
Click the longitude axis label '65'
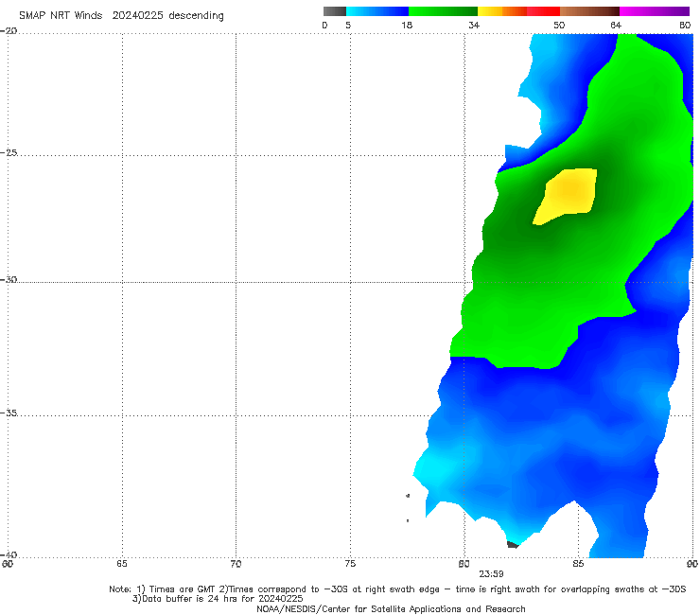pyautogui.click(x=122, y=564)
